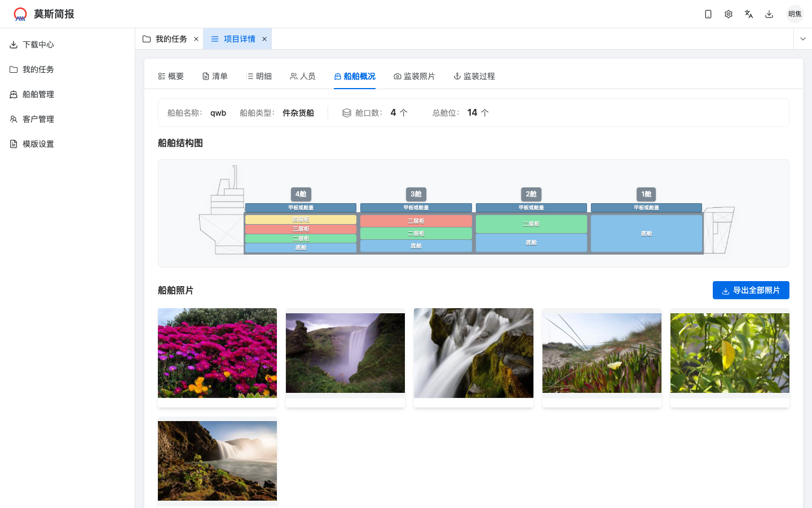812x508 pixels.
Task: Open the pink flowers ship photo
Action: click(x=217, y=353)
